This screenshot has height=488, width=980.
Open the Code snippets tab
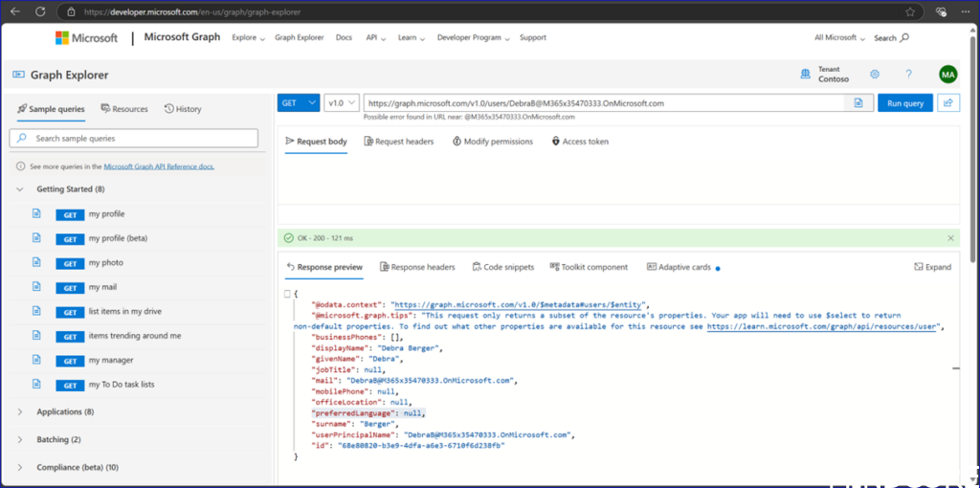point(505,267)
